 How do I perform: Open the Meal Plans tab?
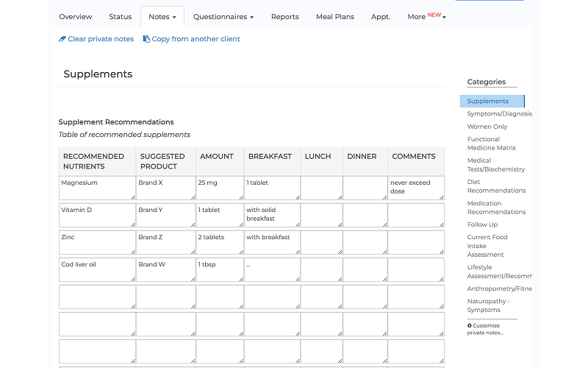point(335,17)
